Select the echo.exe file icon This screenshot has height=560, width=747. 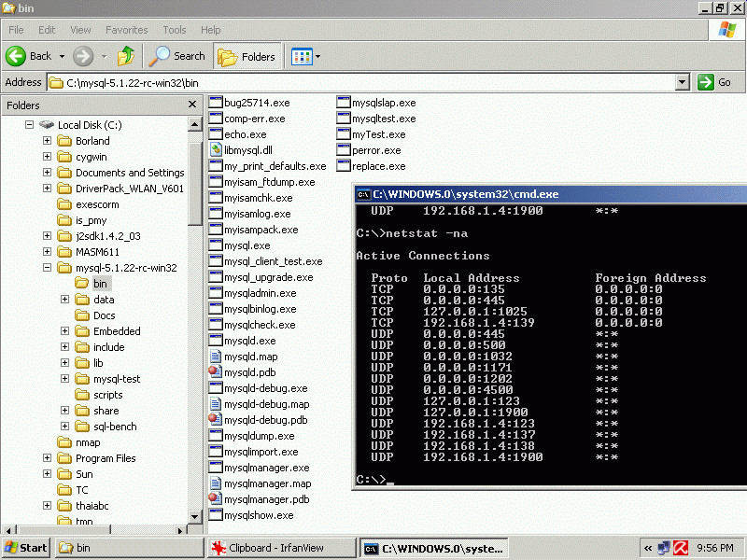coord(216,133)
